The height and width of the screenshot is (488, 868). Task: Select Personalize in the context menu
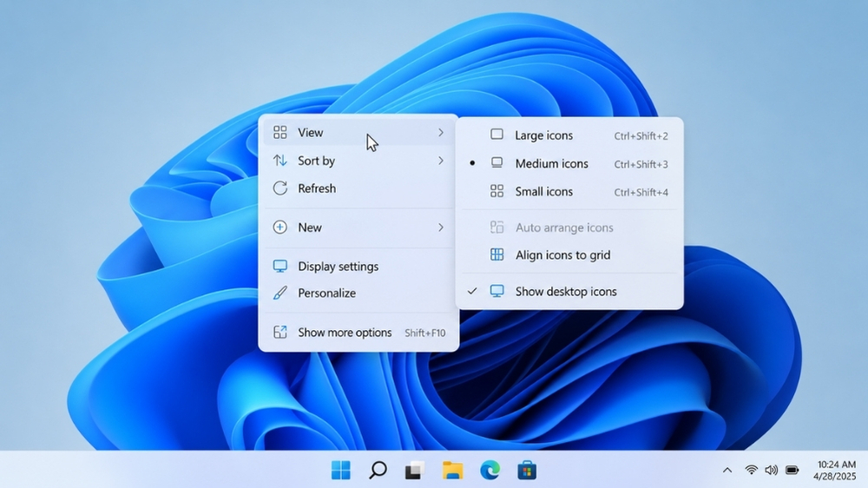point(358,293)
